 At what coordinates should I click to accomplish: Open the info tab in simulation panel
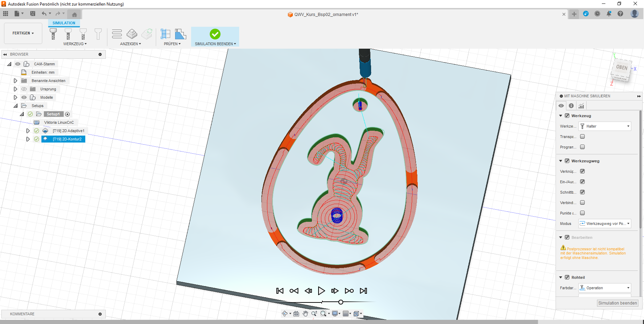tap(571, 106)
